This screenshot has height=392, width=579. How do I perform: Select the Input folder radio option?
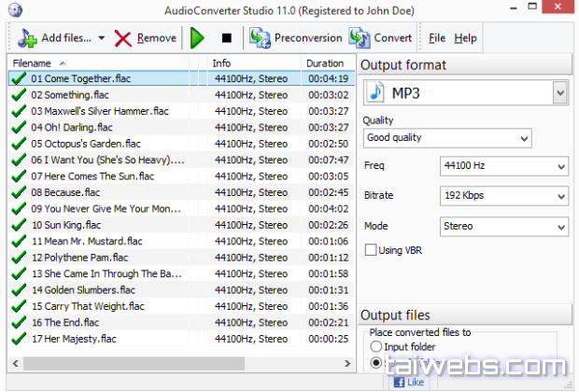(x=376, y=347)
